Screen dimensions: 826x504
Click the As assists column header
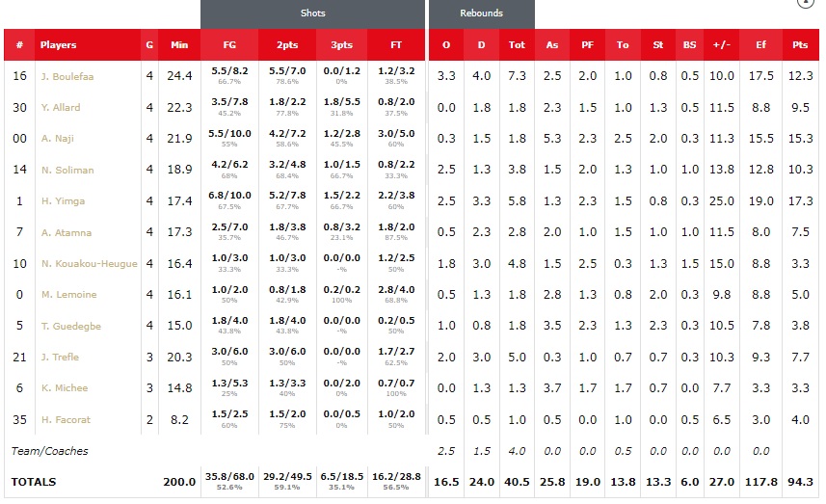(x=552, y=44)
